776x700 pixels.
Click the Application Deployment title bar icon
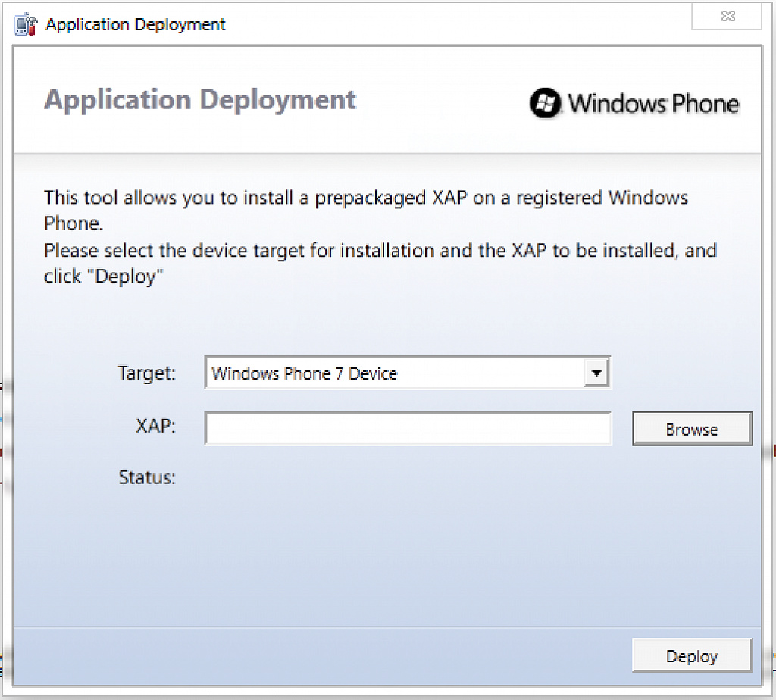coord(26,25)
